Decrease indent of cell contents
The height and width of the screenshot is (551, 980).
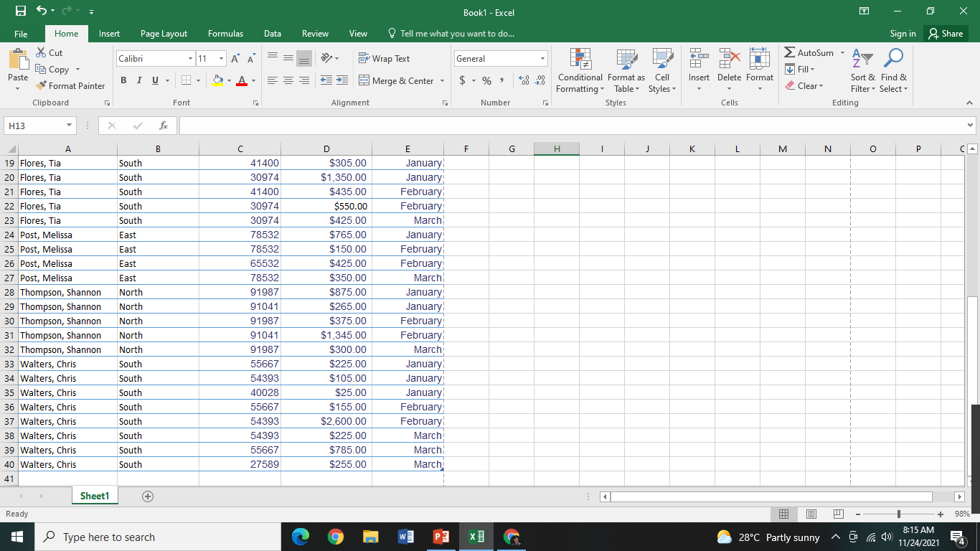pos(325,81)
